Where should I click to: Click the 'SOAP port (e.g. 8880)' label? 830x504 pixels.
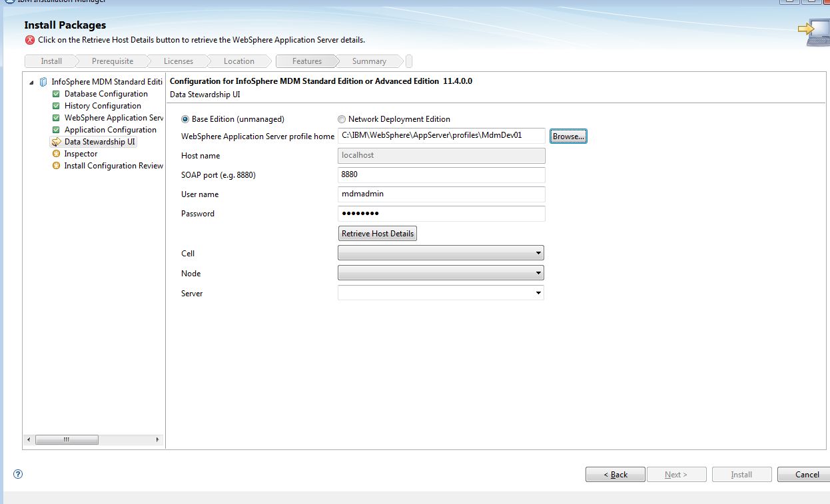[x=218, y=175]
